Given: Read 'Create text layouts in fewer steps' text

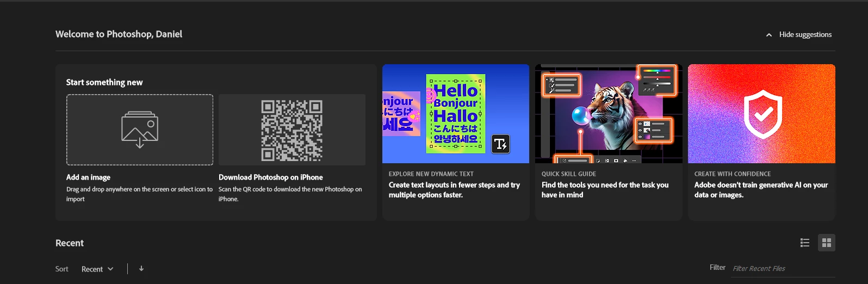Looking at the screenshot, I should point(454,190).
